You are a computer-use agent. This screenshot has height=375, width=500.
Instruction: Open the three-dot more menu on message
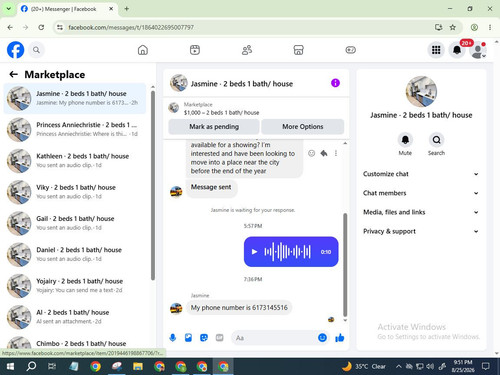pos(336,153)
